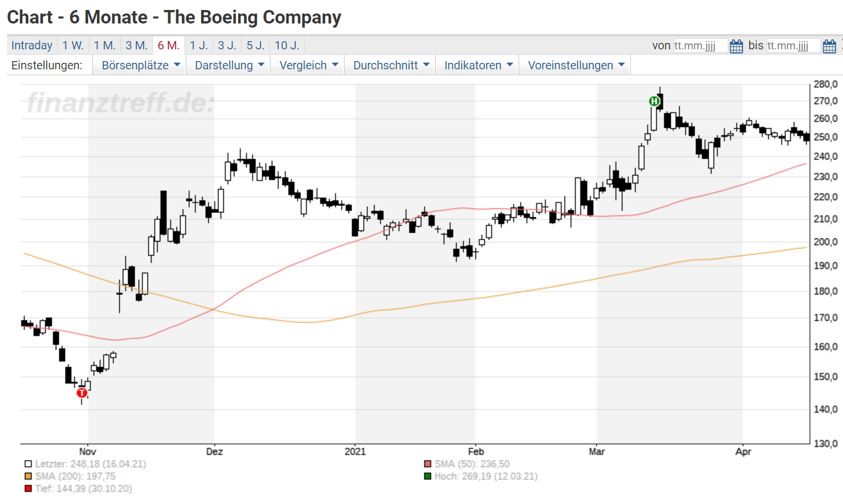The height and width of the screenshot is (504, 843).
Task: Click the '200,0' price axis label
Action: (x=826, y=242)
